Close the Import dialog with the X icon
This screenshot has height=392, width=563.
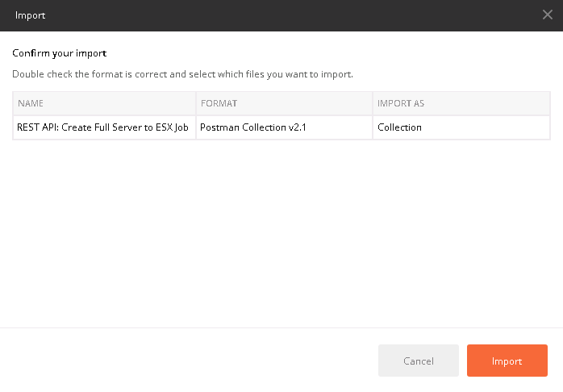point(547,15)
